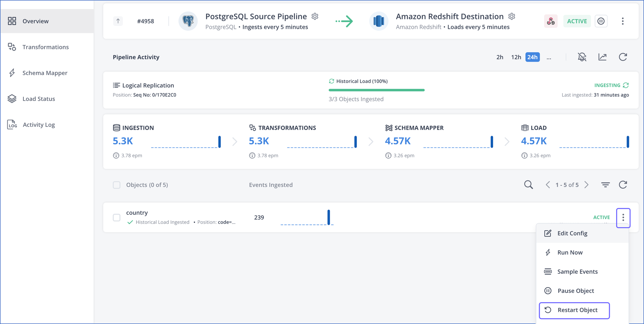Open the Activity Log page

point(47,125)
